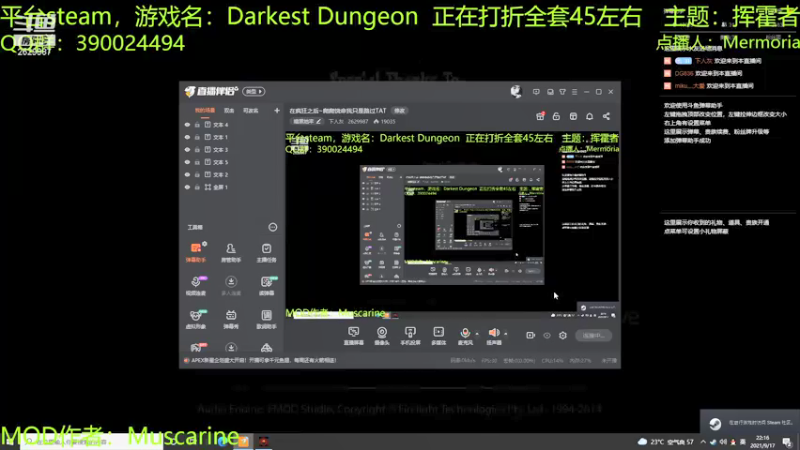Image resolution: width=800 pixels, height=450 pixels.
Task: Mute the 扬声器 speaker
Action: (x=493, y=336)
